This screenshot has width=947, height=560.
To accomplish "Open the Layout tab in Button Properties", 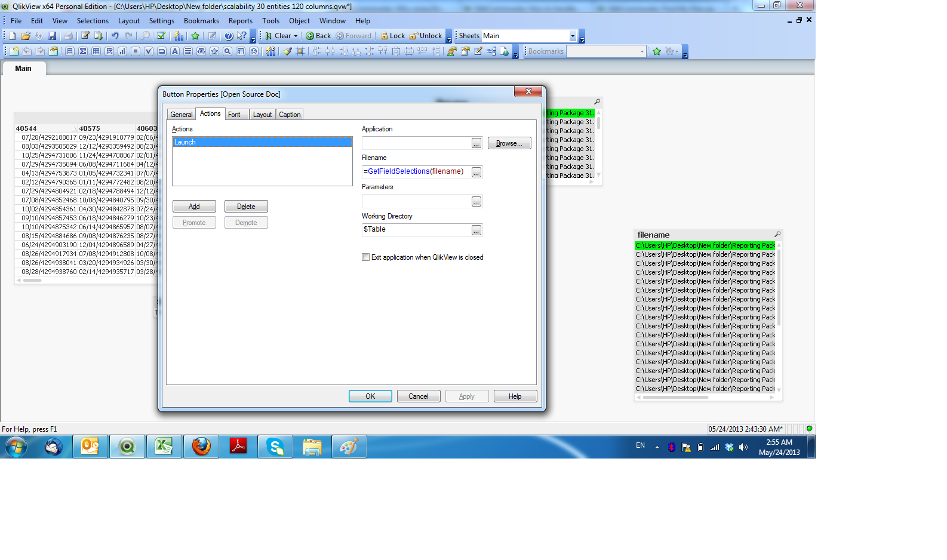I will pyautogui.click(x=262, y=115).
